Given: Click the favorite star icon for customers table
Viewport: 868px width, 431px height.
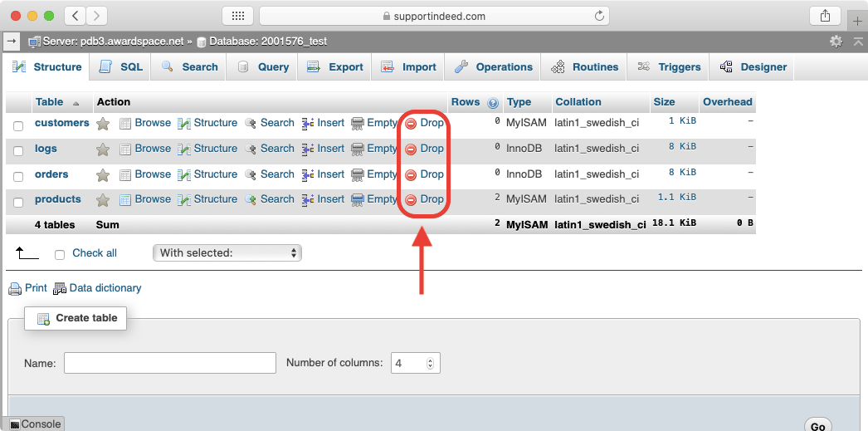Looking at the screenshot, I should click(x=103, y=124).
